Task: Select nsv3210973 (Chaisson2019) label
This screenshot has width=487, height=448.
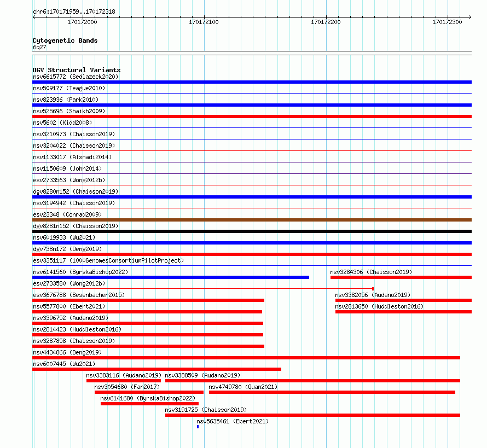Action: (74, 134)
